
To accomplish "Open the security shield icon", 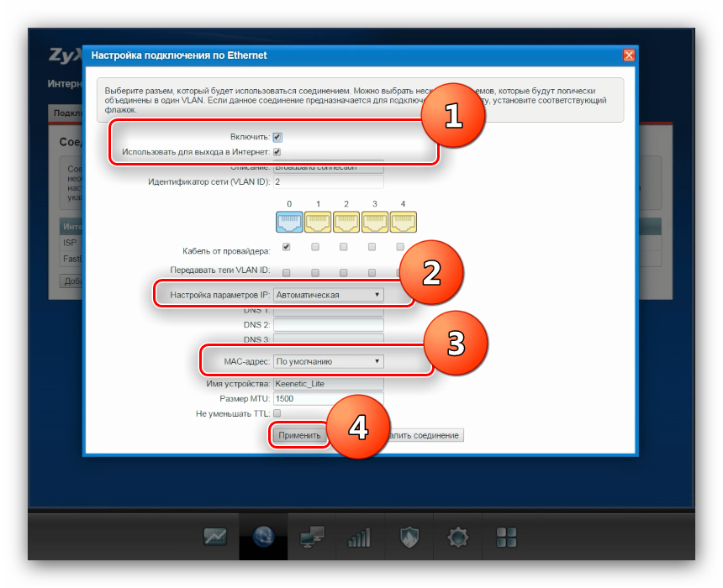I will (409, 538).
